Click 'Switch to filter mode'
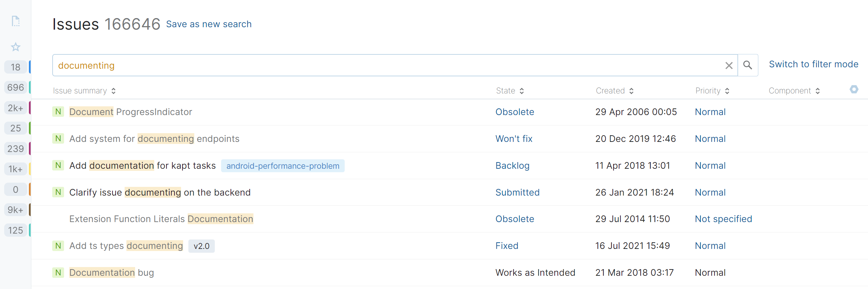Screen dimensions: 868x289 click(814, 64)
